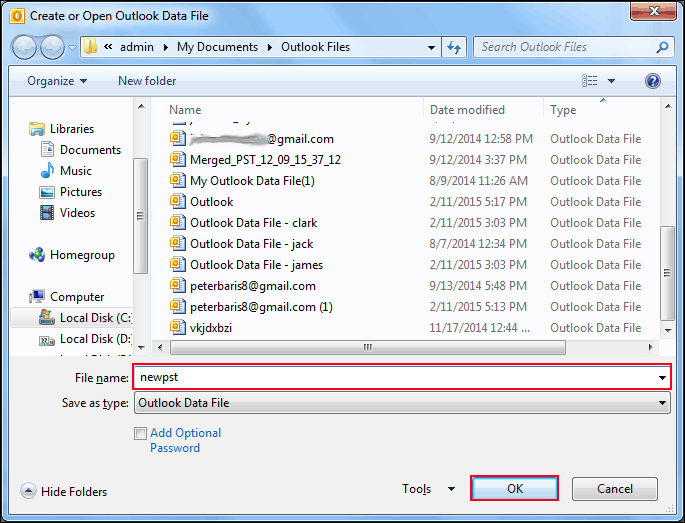Select the peterbaris8@gmail.com file name
This screenshot has height=523, width=685.
pyautogui.click(x=253, y=286)
